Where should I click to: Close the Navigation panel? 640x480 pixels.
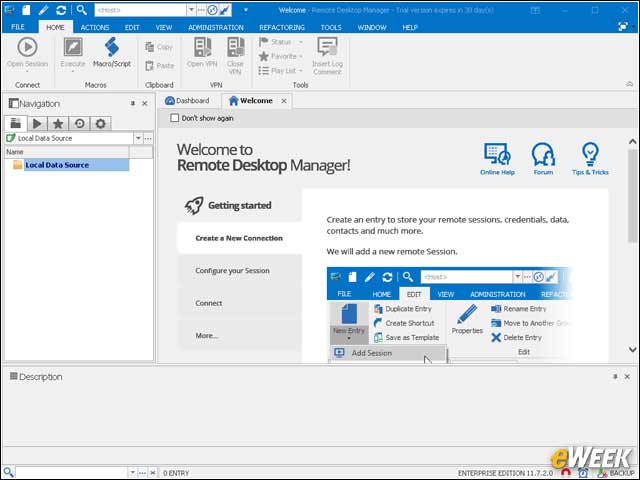coord(144,104)
